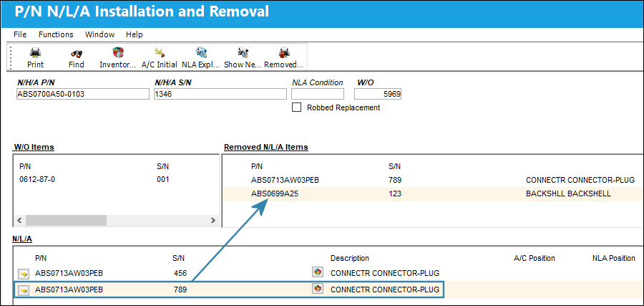Click S/N 001 in W/O Items
The image size is (644, 306).
[x=163, y=179]
